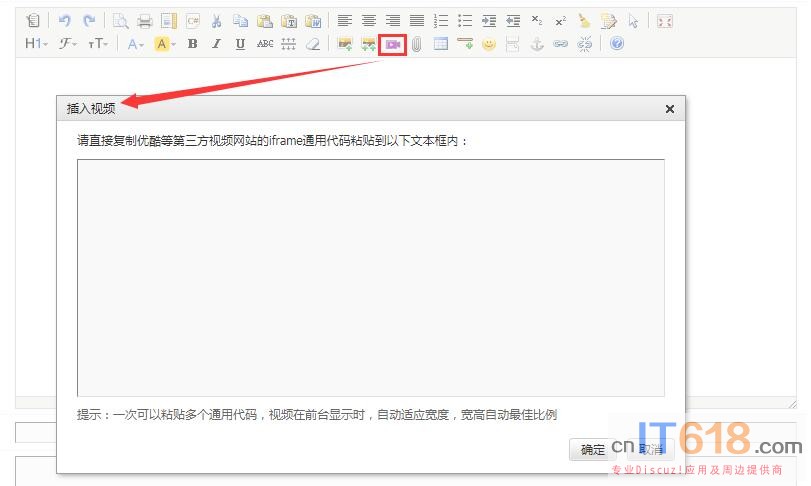Click the insert table icon

(441, 44)
